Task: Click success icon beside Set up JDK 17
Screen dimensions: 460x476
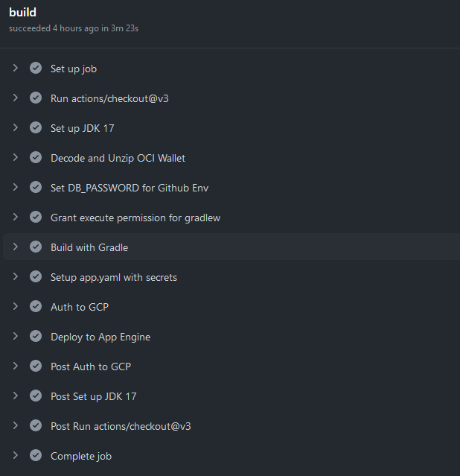Action: (36, 127)
